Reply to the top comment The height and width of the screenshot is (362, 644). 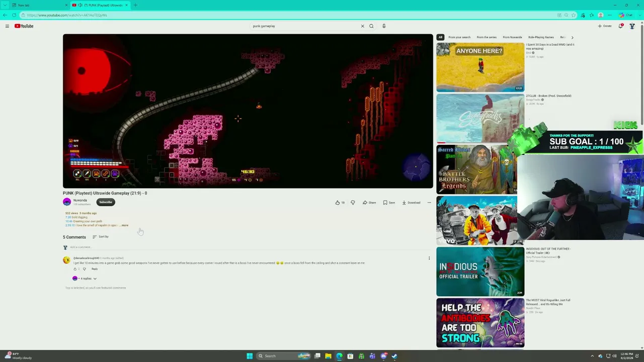click(x=95, y=269)
